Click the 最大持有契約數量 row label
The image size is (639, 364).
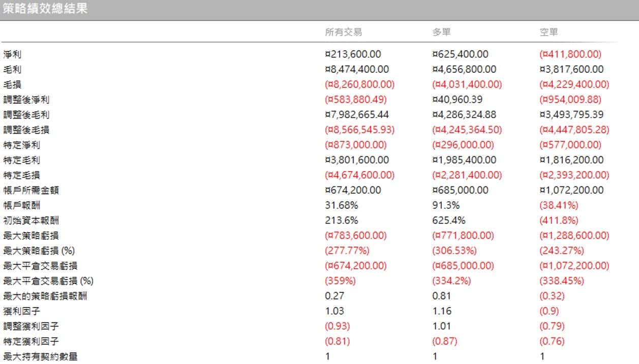tap(41, 357)
